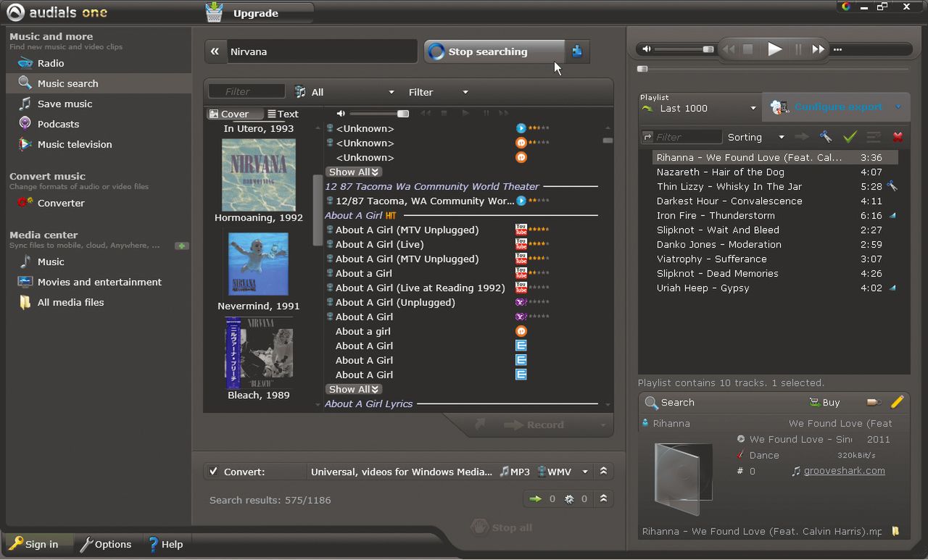Image resolution: width=928 pixels, height=560 pixels.
Task: Select Music search in sidebar
Action: click(x=99, y=83)
